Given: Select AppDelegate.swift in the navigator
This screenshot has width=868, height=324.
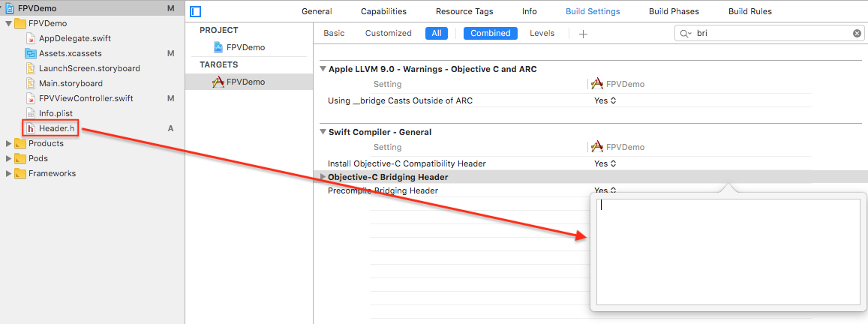Looking at the screenshot, I should click(x=75, y=39).
